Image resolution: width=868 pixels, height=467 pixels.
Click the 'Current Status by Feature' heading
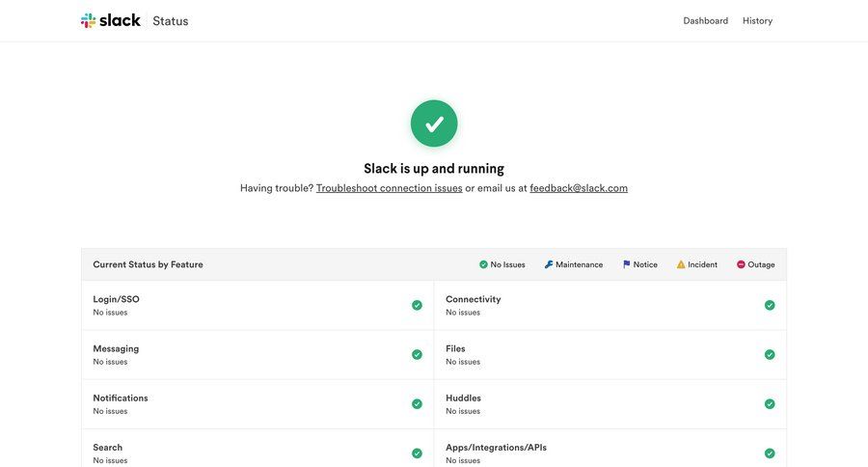(x=148, y=264)
